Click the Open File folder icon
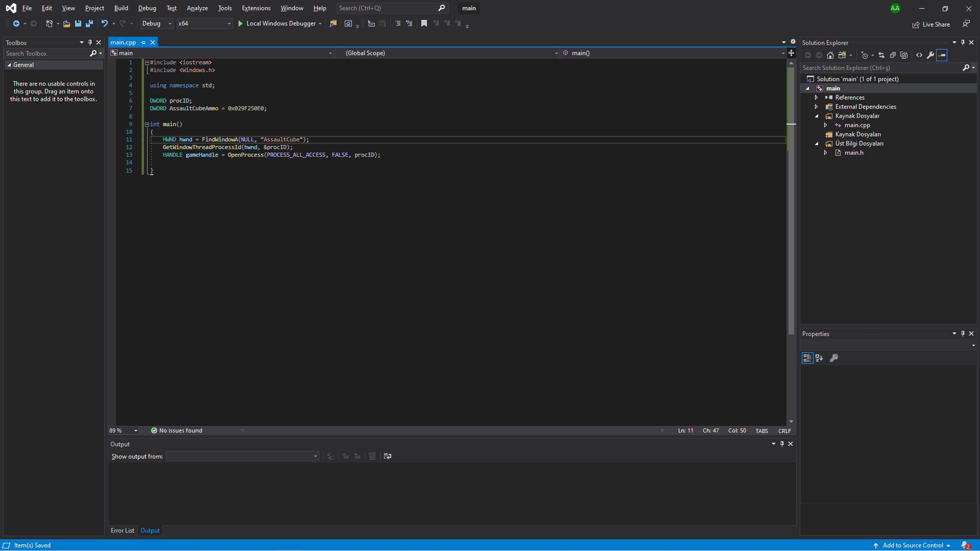The height and width of the screenshot is (551, 980). [x=66, y=23]
